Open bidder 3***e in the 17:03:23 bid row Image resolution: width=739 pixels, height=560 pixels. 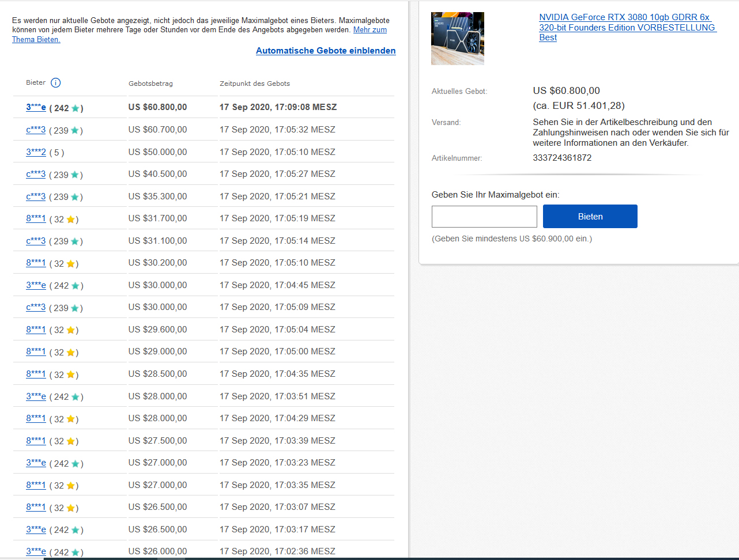[36, 463]
